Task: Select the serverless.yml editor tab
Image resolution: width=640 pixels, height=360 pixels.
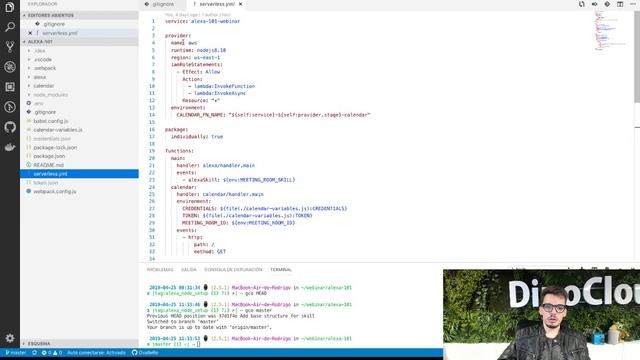Action: [x=216, y=4]
